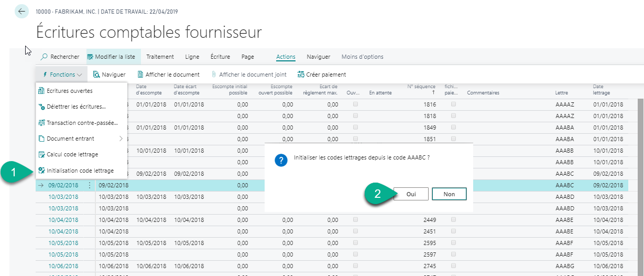
Task: Switch to the Naviguer tab
Action: (x=318, y=57)
